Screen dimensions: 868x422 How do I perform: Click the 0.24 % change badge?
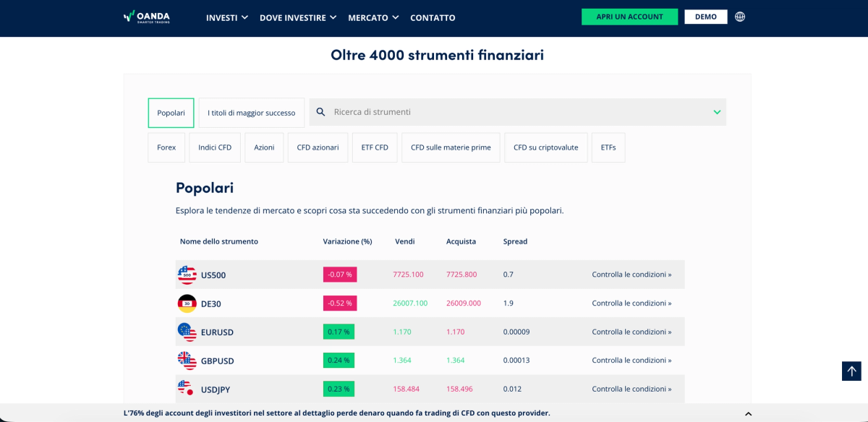[339, 361]
